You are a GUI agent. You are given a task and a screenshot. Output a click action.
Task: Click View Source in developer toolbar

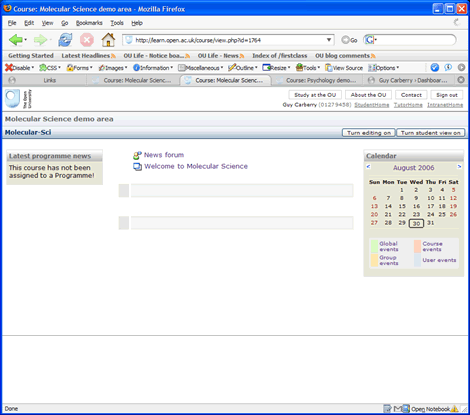344,68
